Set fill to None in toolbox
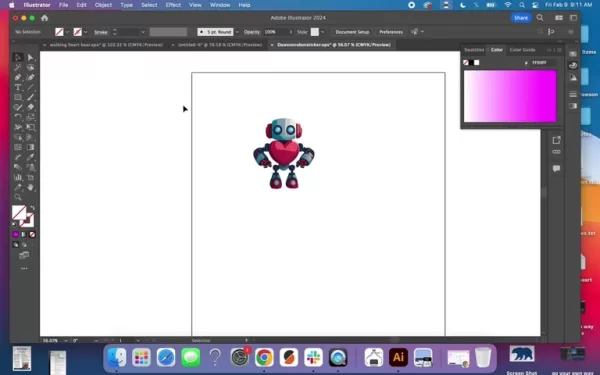600x375 pixels. click(32, 235)
